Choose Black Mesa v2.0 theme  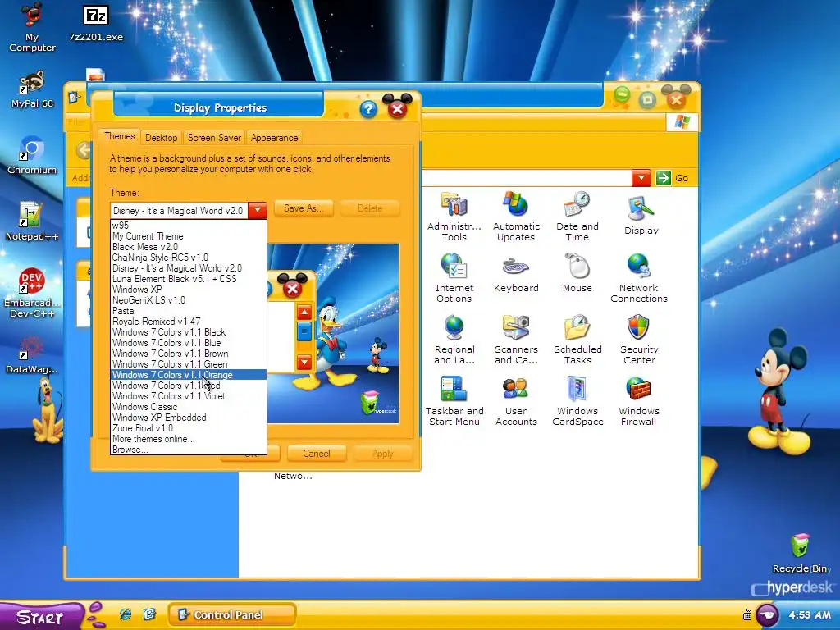coord(188,247)
